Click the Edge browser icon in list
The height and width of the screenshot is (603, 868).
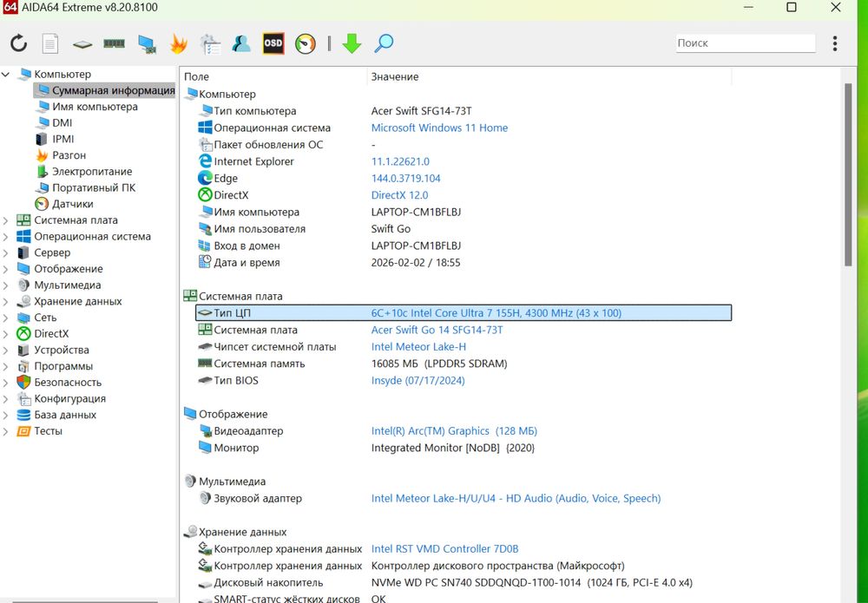205,178
